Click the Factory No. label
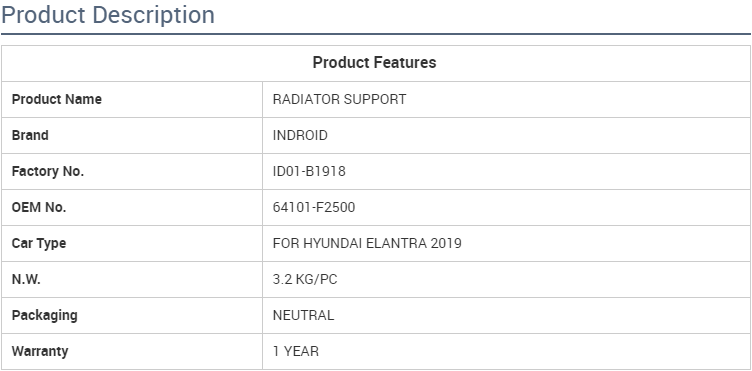The width and height of the screenshot is (752, 371). point(48,172)
